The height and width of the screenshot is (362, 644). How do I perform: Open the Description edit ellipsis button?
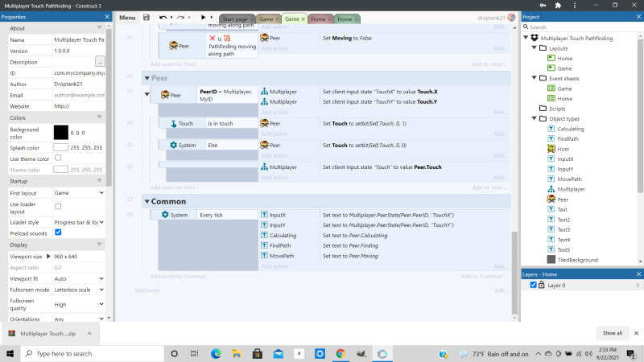pos(100,62)
